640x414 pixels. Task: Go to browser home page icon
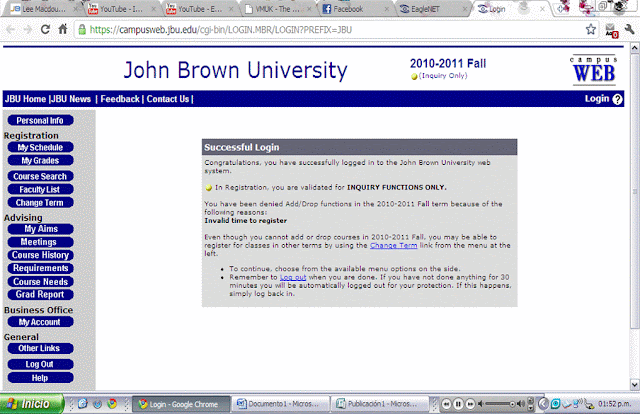click(62, 29)
